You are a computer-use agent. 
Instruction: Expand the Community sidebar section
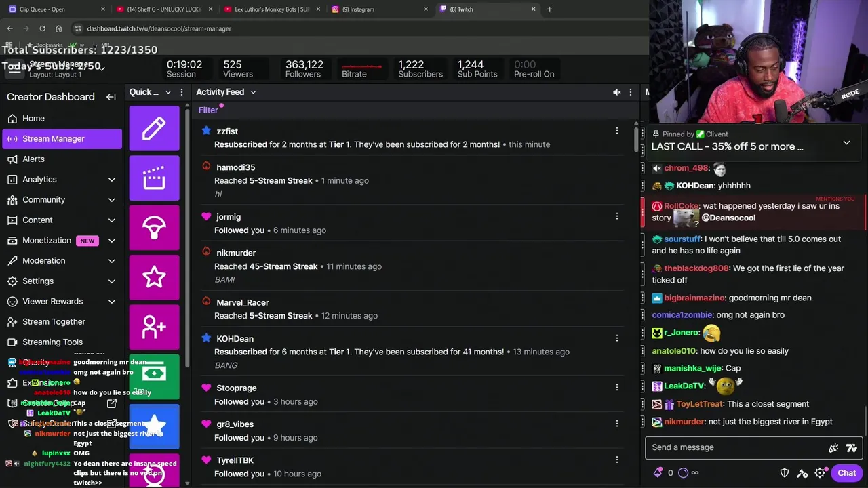[112, 200]
